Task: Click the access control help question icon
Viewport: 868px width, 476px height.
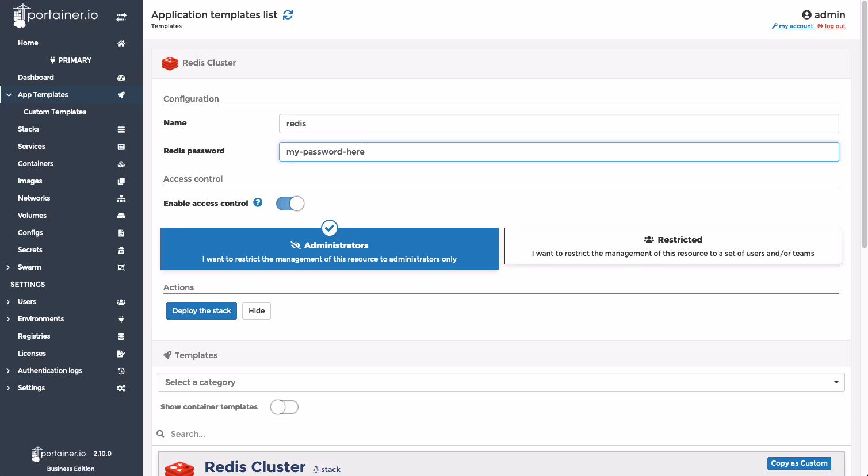Action: click(x=258, y=202)
